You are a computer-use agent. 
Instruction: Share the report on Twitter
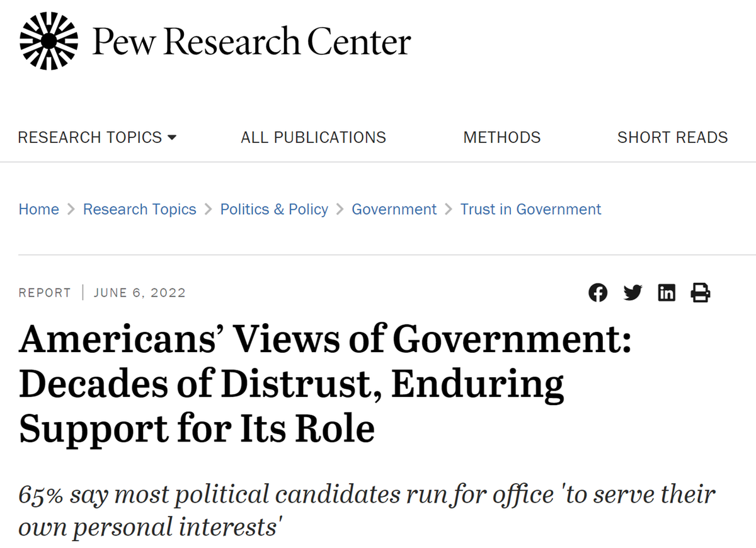[632, 293]
